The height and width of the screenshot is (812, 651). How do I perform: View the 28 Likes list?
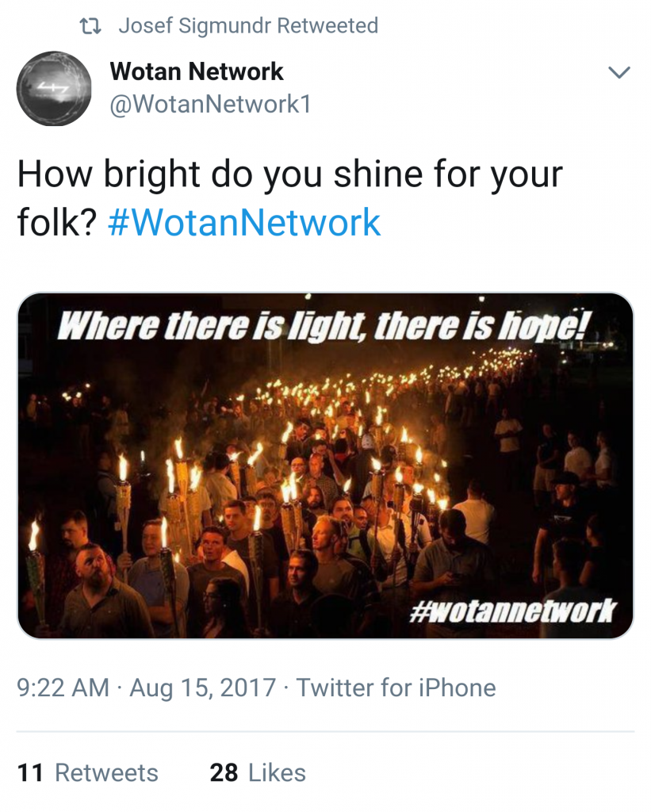(x=258, y=772)
